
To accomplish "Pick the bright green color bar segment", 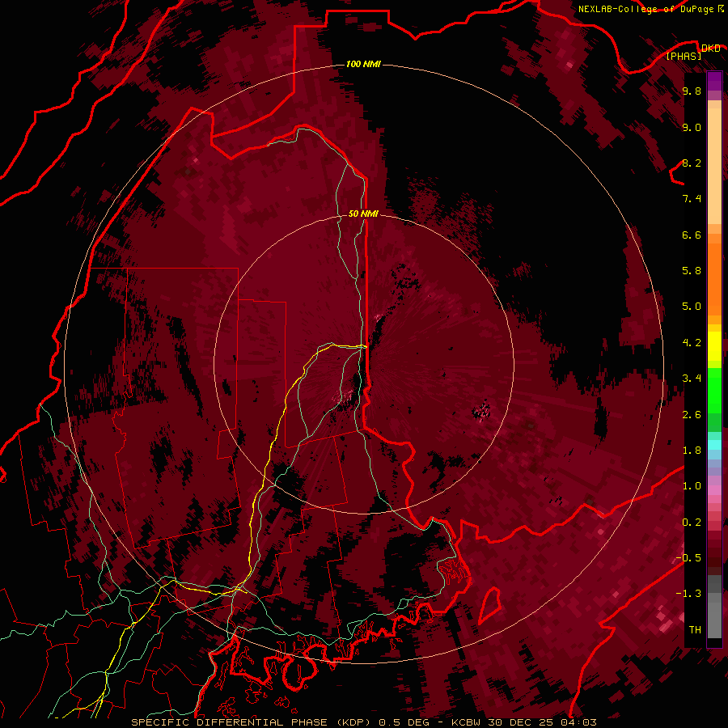I will [x=714, y=390].
